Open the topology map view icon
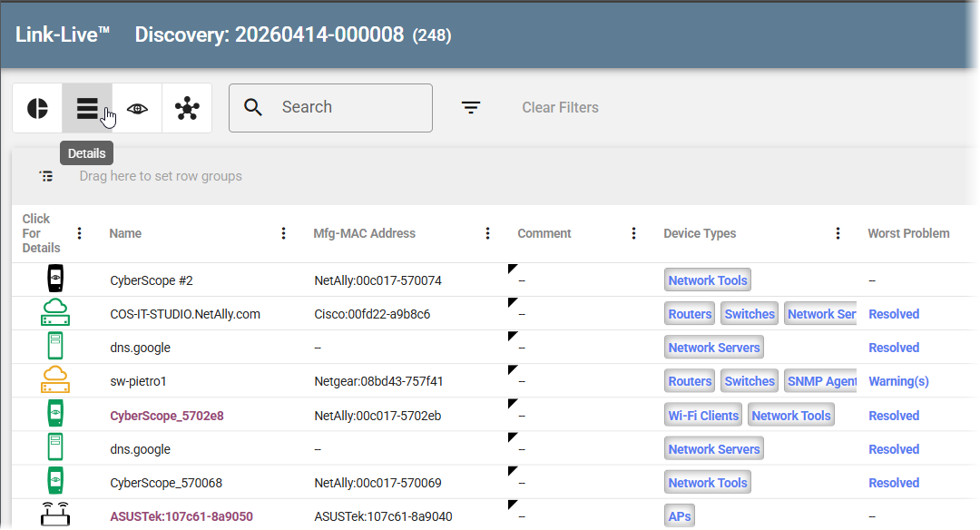This screenshot has width=980, height=530. tap(187, 108)
